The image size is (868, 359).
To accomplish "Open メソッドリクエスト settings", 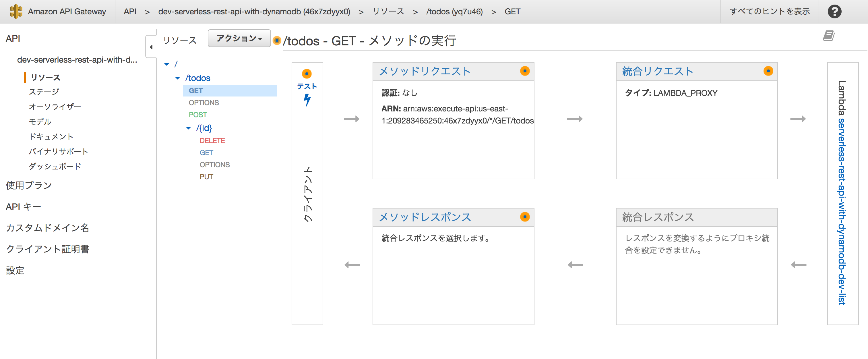I will click(x=425, y=71).
